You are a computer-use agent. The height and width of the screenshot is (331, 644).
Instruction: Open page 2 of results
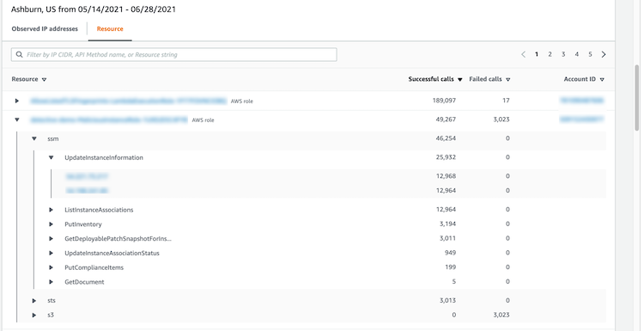[x=550, y=54]
